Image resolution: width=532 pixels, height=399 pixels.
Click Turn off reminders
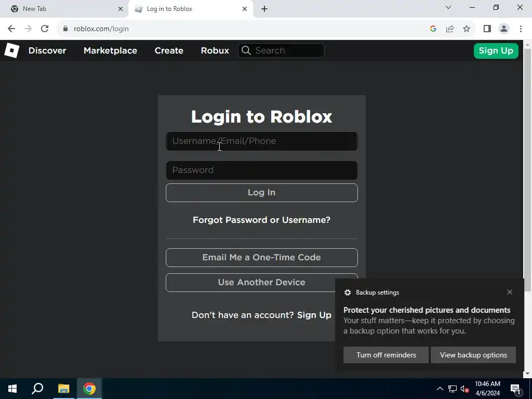click(386, 355)
